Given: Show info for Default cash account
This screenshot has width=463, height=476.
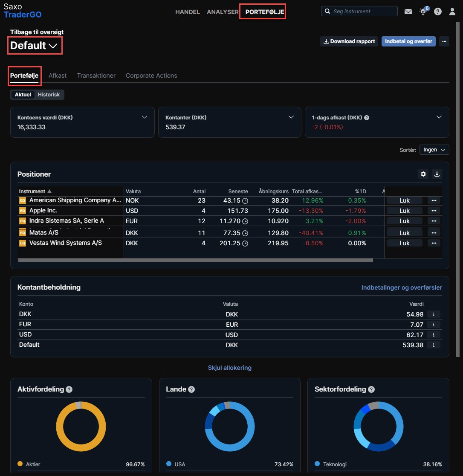Looking at the screenshot, I should 434,345.
